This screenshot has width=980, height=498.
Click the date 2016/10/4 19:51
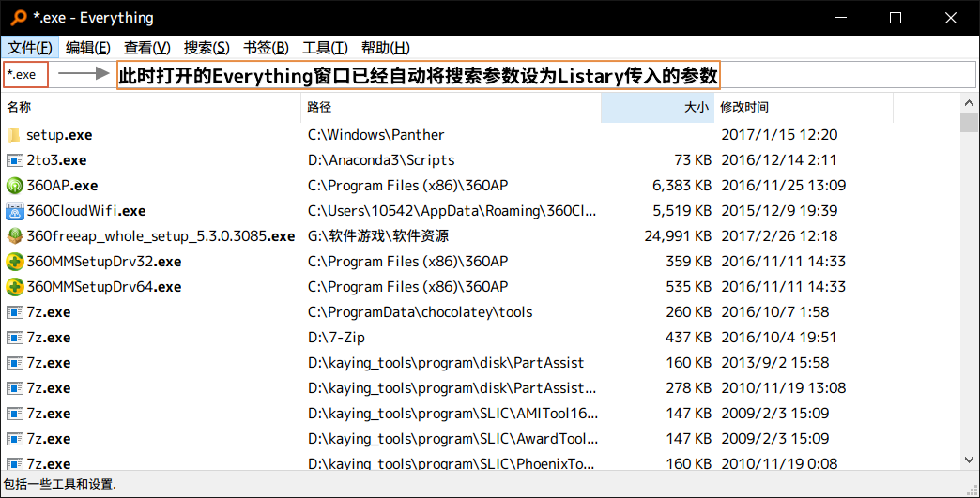pos(779,338)
